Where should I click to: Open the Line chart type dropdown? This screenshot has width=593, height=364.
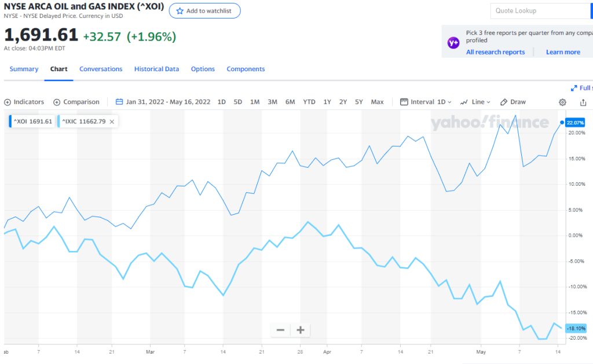tap(475, 102)
